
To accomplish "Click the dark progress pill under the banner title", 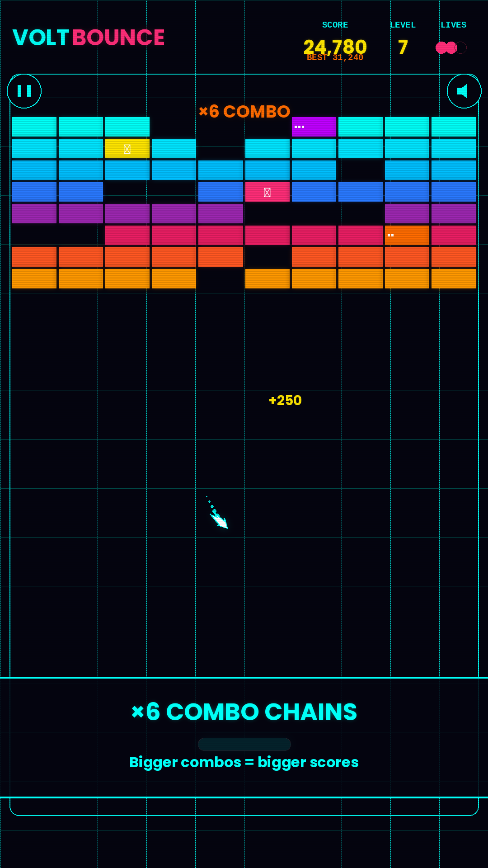I will point(244,744).
